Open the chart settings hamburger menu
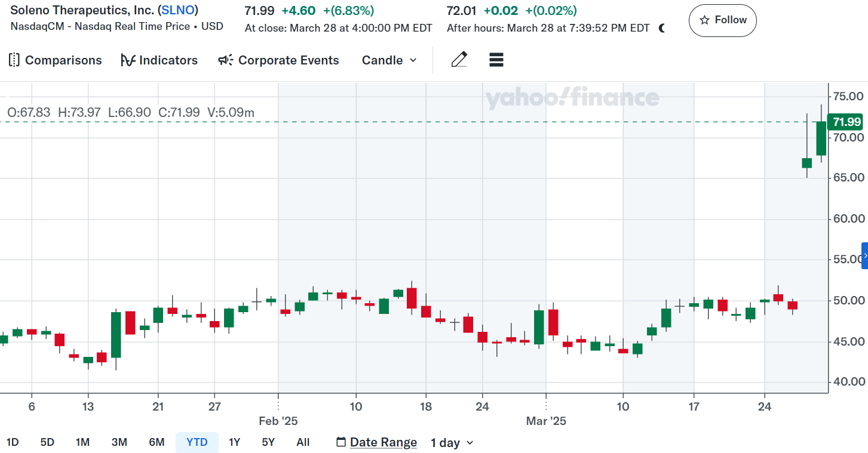 click(x=496, y=60)
